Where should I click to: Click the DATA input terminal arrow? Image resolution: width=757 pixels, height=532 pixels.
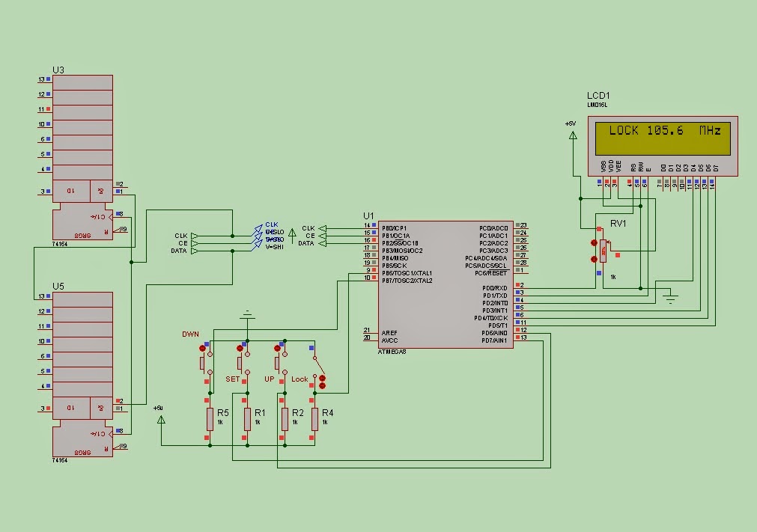click(322, 243)
